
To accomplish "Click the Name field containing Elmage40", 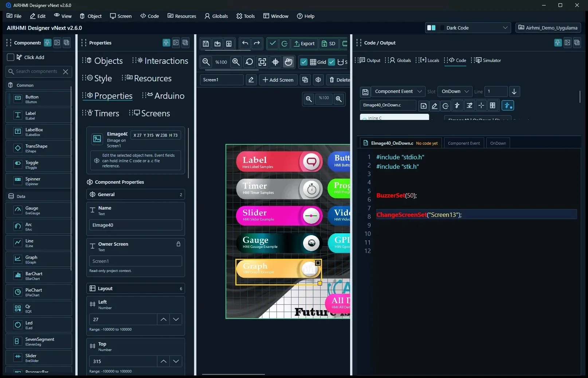I will pos(136,225).
